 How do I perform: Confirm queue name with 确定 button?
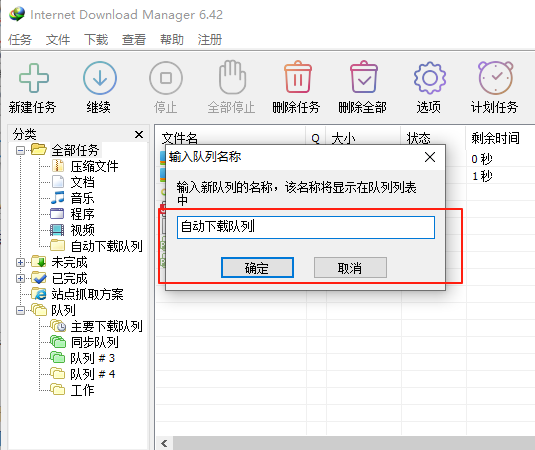(257, 268)
